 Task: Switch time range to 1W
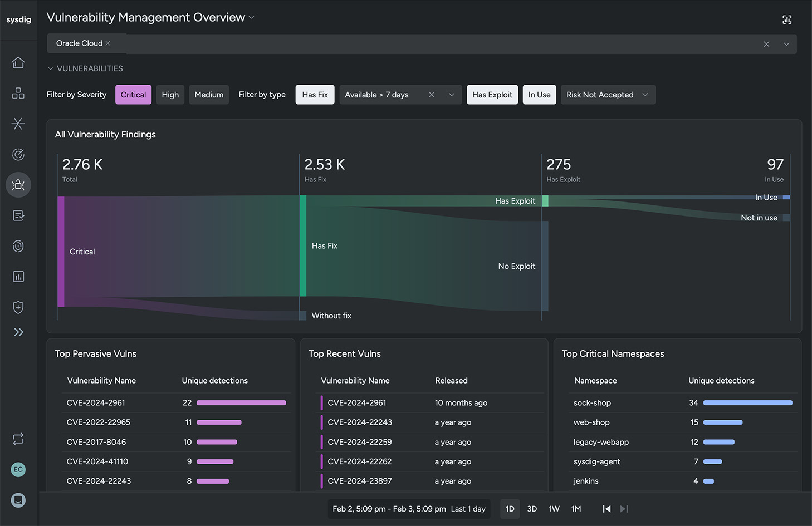pos(554,509)
